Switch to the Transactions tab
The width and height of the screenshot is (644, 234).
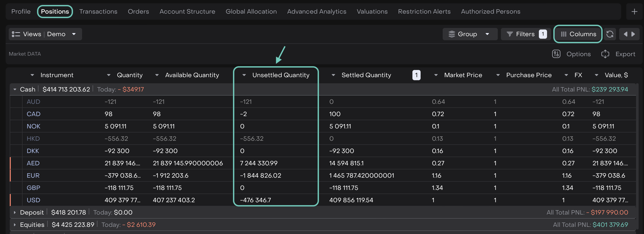coord(98,12)
